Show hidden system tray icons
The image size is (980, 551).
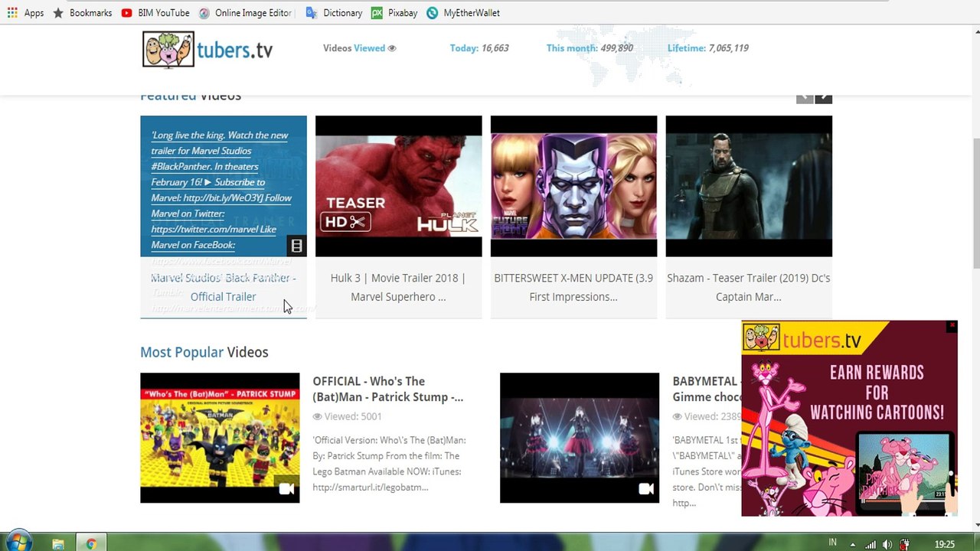coord(853,544)
